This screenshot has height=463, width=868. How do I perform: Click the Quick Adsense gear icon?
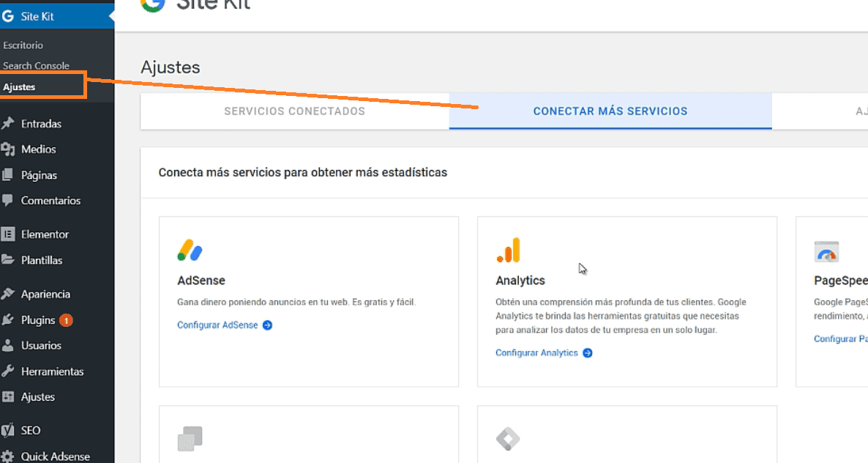(8, 456)
